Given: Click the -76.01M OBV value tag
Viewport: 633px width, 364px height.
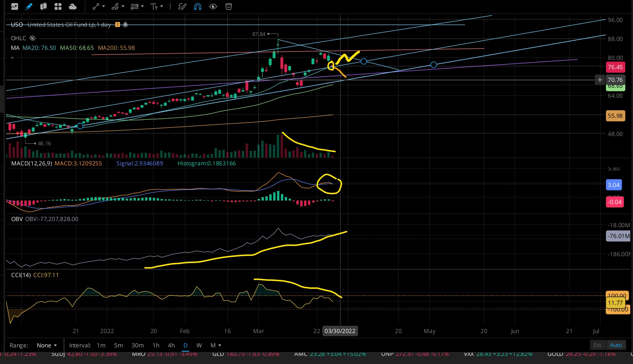Looking at the screenshot, I should pyautogui.click(x=618, y=236).
